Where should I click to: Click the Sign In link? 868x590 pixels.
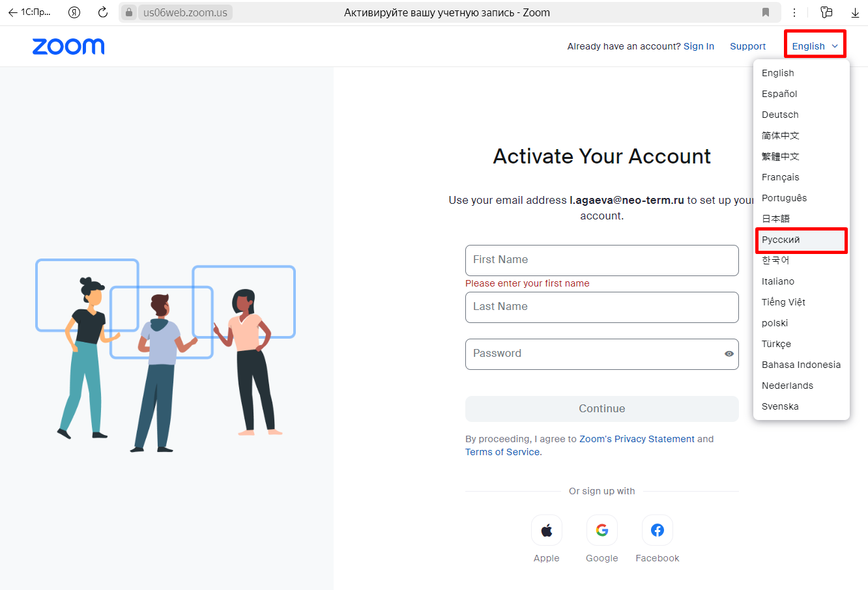click(x=699, y=46)
